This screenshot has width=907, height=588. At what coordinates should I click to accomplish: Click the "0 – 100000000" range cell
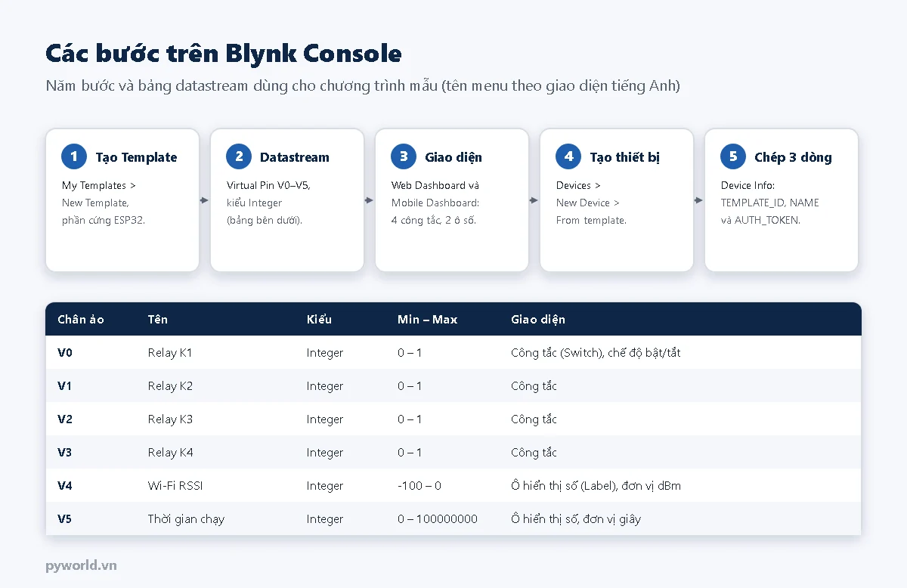click(x=438, y=518)
